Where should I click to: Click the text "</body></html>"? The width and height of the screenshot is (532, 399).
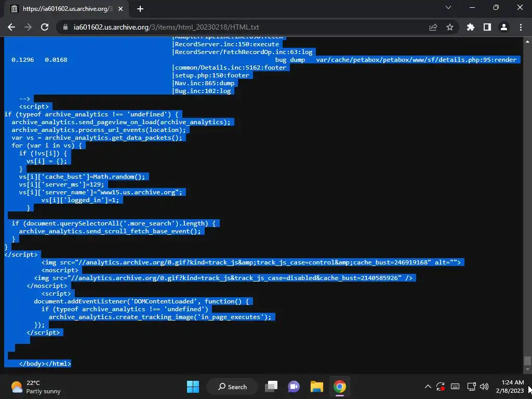point(45,363)
